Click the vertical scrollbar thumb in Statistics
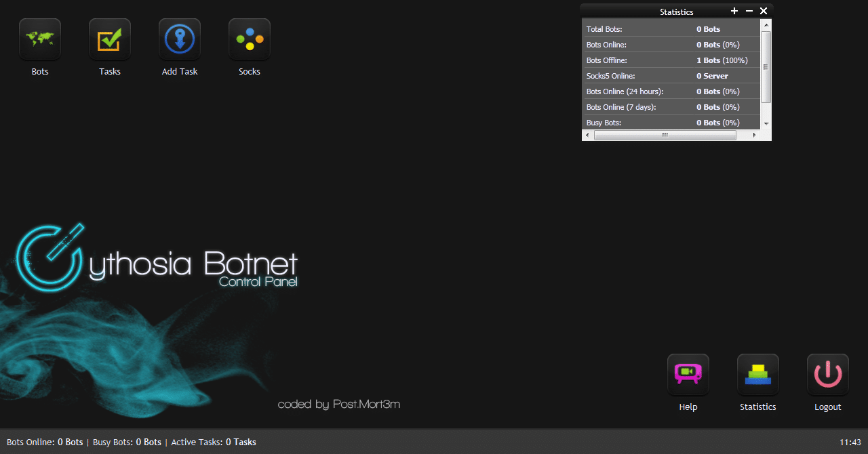The image size is (868, 454). (x=766, y=66)
